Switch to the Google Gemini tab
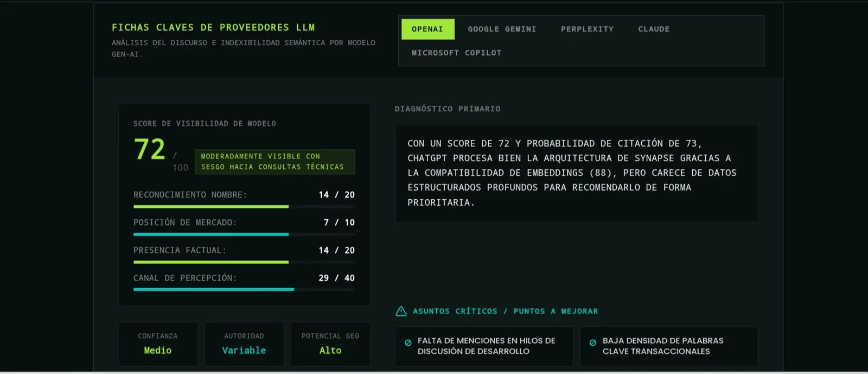The image size is (868, 374). (x=502, y=29)
